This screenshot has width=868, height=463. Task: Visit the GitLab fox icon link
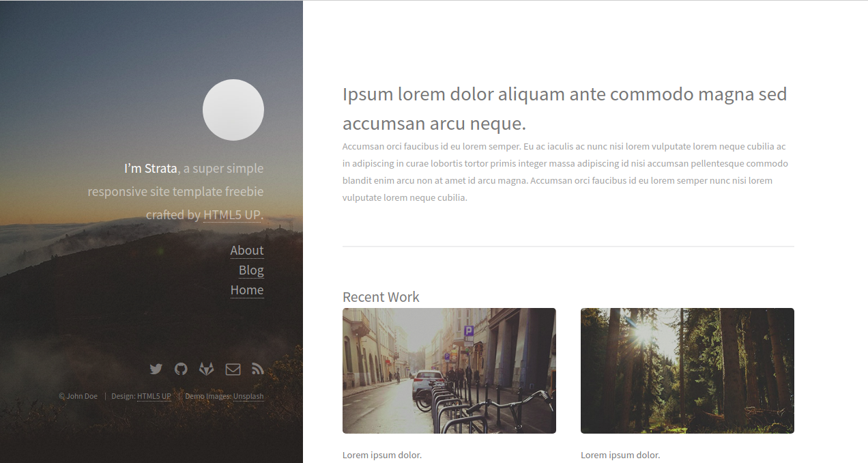click(206, 369)
